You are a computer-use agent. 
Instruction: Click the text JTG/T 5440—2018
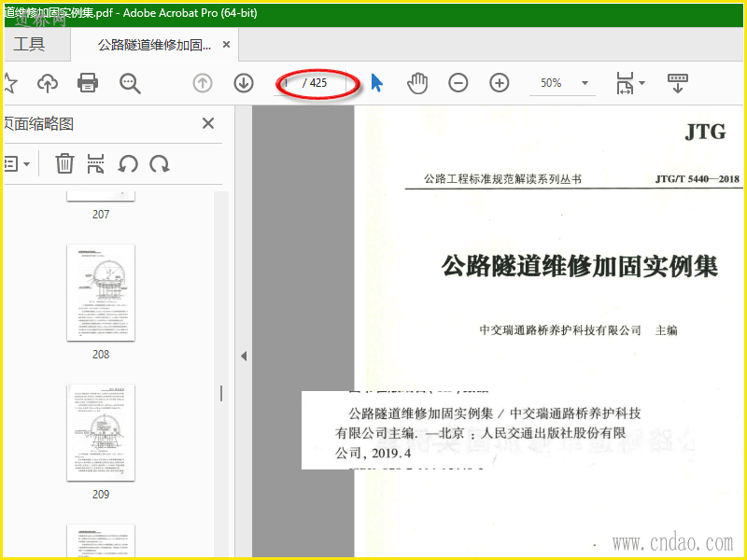697,179
